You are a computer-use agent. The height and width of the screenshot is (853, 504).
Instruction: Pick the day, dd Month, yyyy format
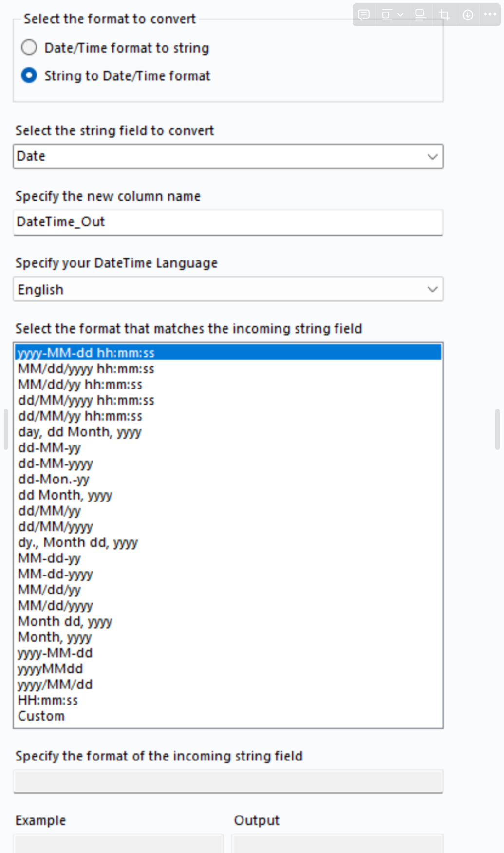click(x=79, y=432)
